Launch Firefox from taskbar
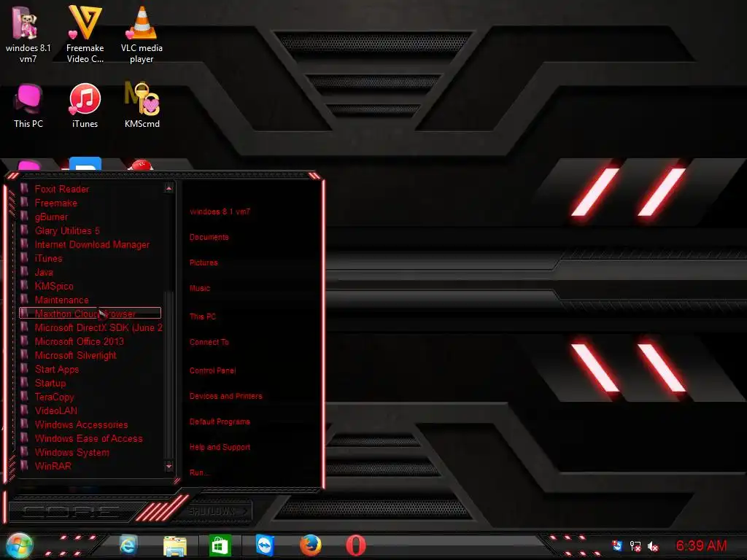 point(311,545)
